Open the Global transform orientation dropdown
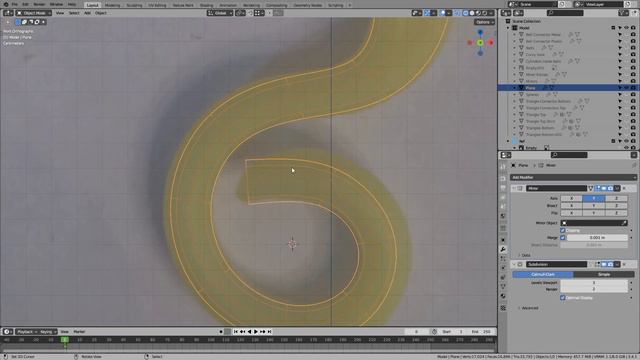640x360 pixels. tap(220, 13)
